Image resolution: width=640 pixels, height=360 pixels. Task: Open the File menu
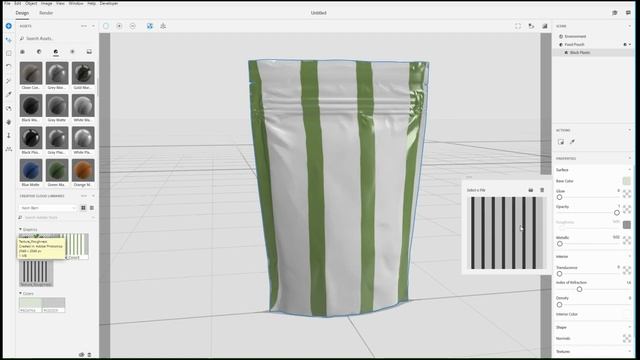coord(7,3)
